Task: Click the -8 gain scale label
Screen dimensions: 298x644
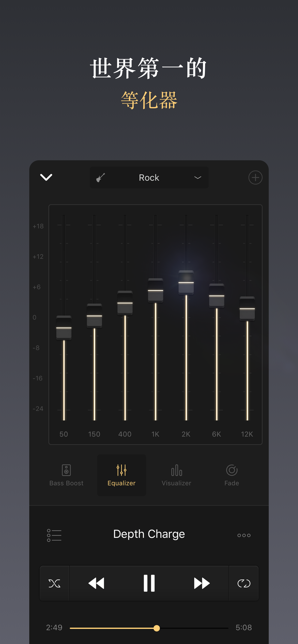Action: pyautogui.click(x=36, y=348)
